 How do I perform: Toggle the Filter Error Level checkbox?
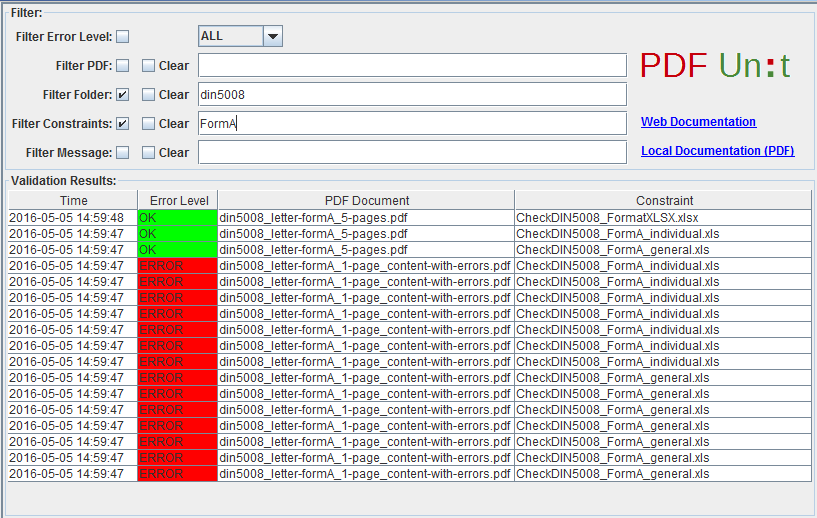tap(122, 37)
